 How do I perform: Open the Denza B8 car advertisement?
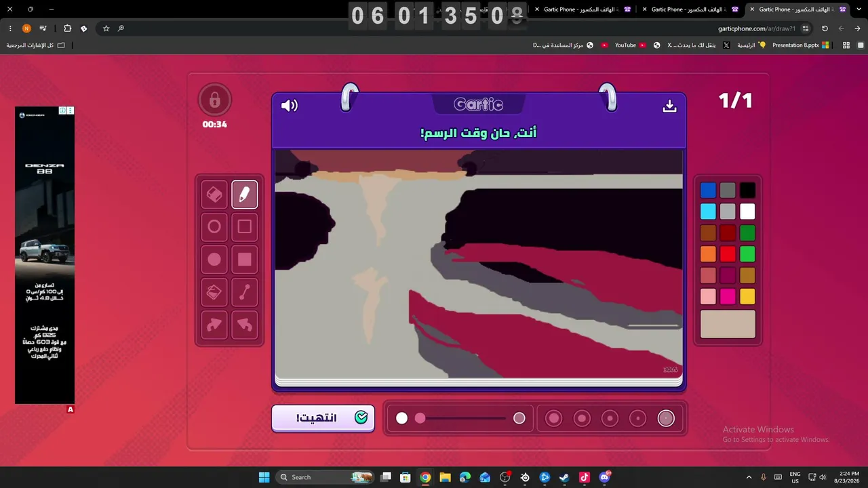pyautogui.click(x=45, y=255)
